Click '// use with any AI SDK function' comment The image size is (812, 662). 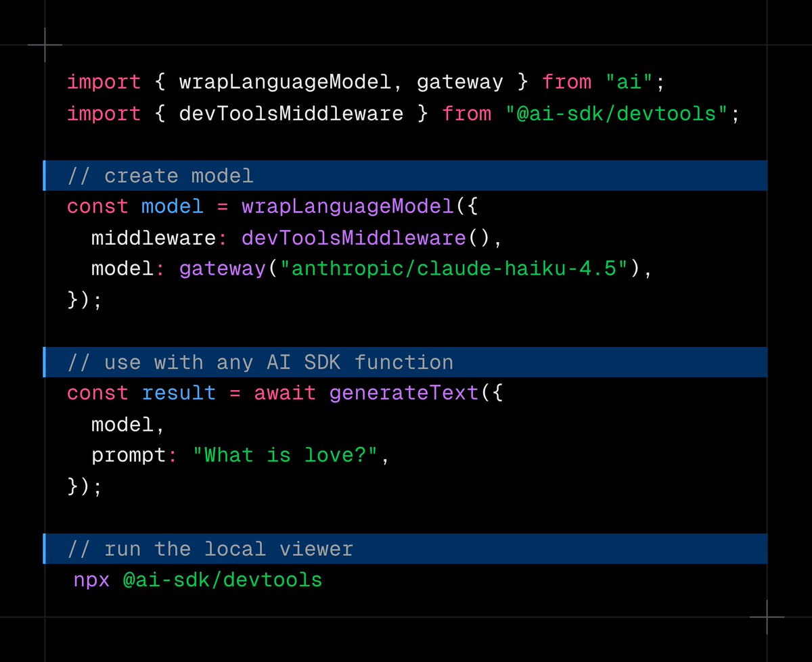405,362
